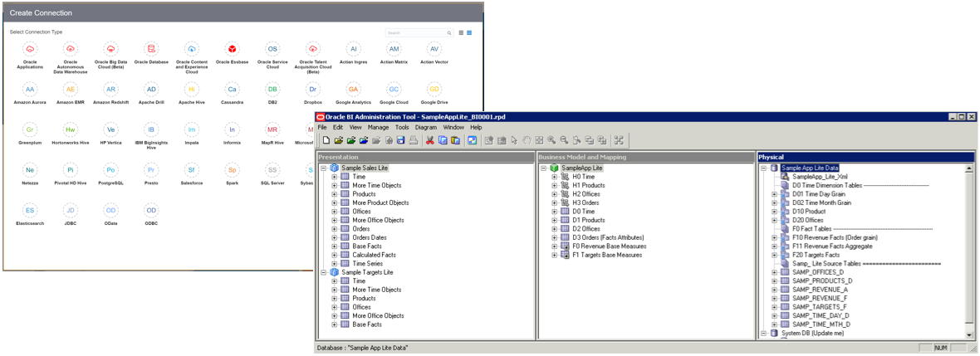Select the arrow pointer tool icon

coord(514,140)
